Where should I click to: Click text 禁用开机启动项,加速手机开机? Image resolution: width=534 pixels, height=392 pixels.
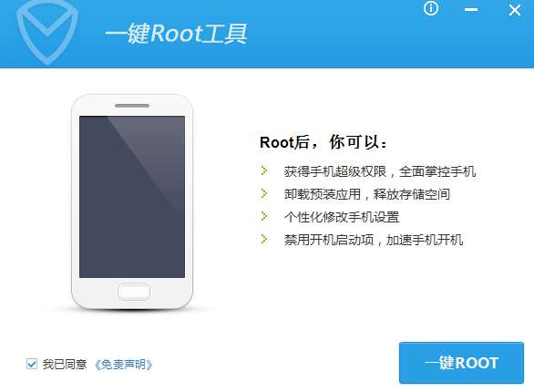(374, 240)
